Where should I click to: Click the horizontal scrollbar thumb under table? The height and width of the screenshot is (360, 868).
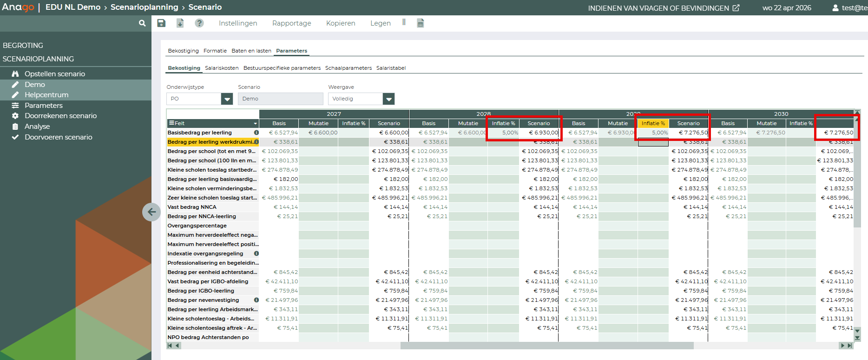(x=546, y=346)
